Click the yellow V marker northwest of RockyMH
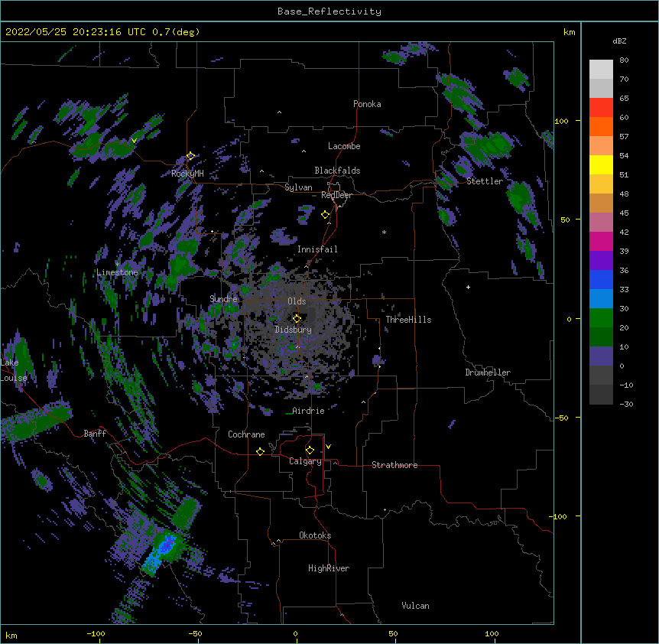 point(134,141)
